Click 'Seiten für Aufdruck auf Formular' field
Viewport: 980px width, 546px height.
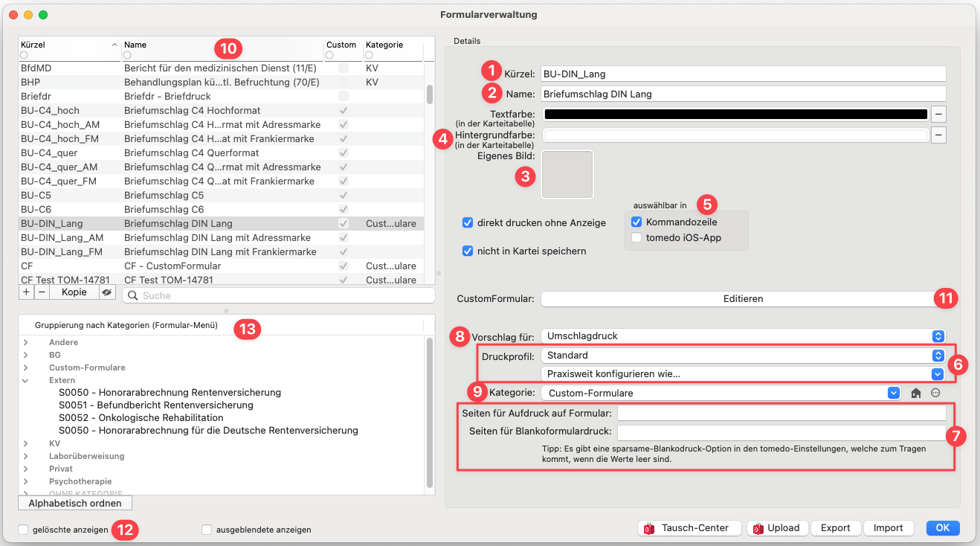(781, 413)
